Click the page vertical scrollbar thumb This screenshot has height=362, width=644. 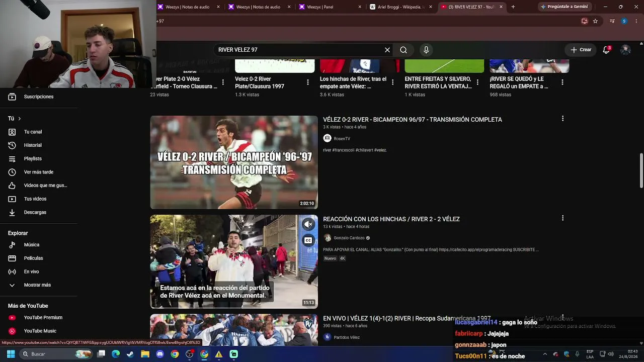[641, 171]
